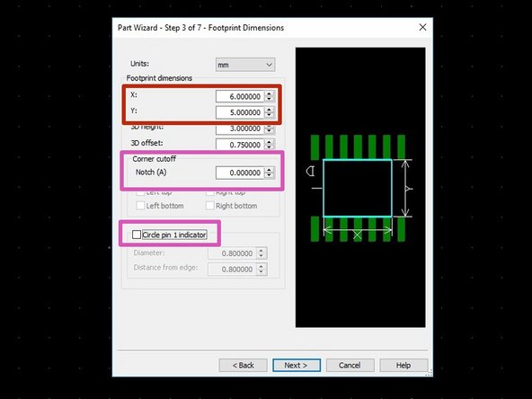This screenshot has height=399, width=532.
Task: Click the Corner cutoff label
Action: pos(155,159)
